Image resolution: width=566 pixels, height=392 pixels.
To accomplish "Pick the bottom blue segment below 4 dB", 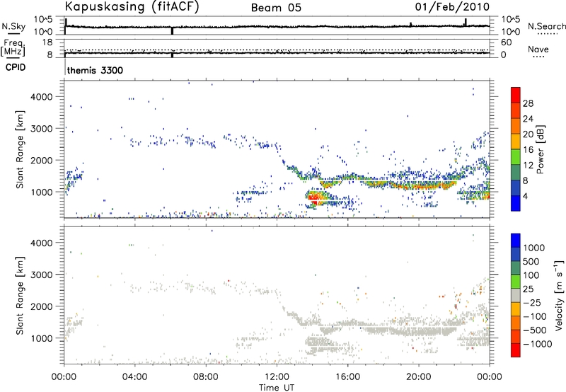I will (x=516, y=203).
